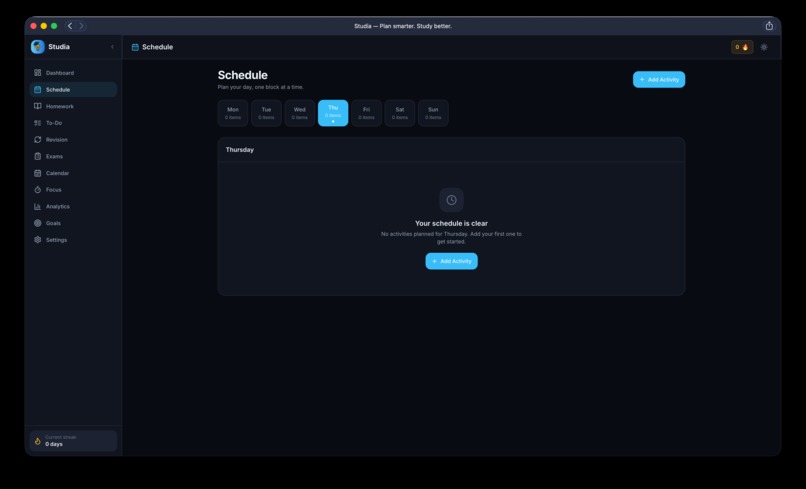Image resolution: width=806 pixels, height=489 pixels.
Task: Toggle the light/dark theme sun icon
Action: coord(764,47)
